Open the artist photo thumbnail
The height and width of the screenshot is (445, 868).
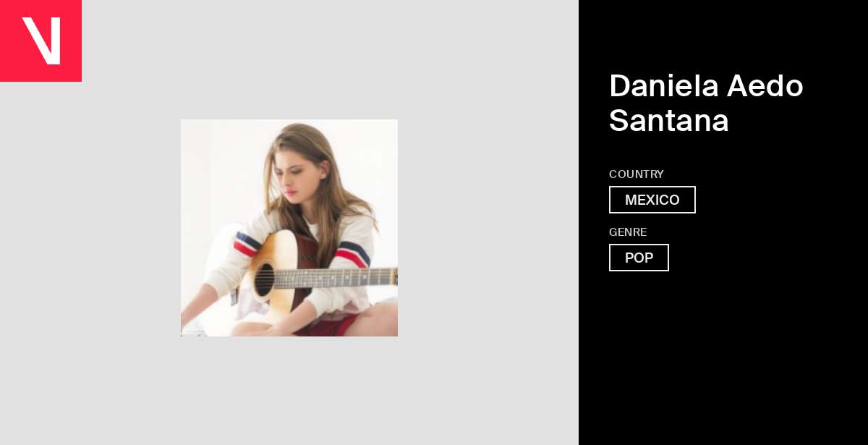(x=289, y=228)
